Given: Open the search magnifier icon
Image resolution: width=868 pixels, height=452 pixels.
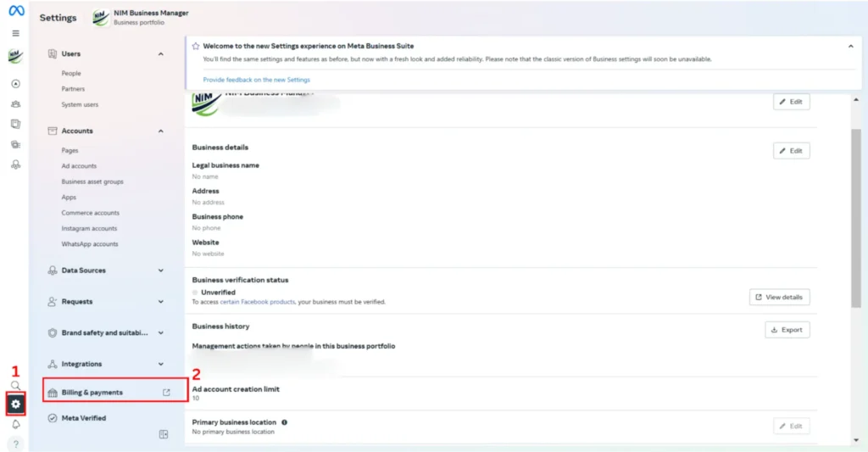Looking at the screenshot, I should [x=15, y=386].
